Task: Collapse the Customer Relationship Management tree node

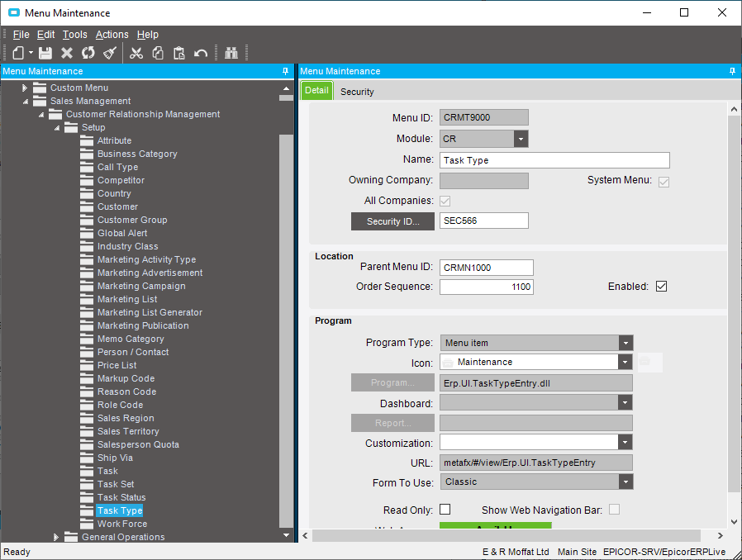Action: [40, 114]
